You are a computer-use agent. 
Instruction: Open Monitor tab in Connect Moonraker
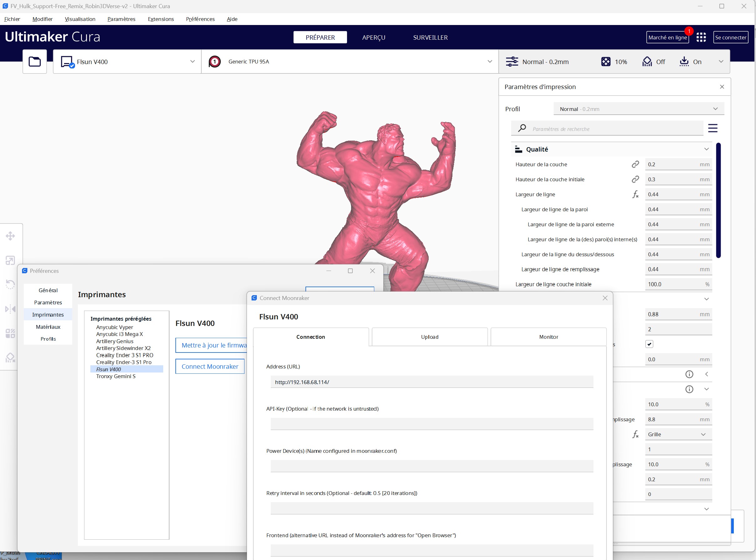click(x=548, y=337)
